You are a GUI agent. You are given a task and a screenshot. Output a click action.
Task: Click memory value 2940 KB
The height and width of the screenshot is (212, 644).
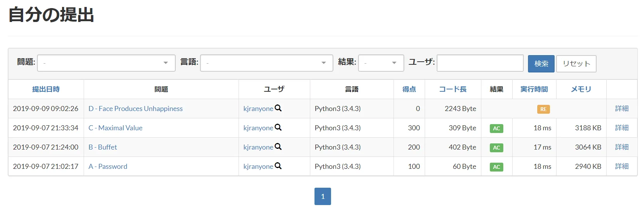tap(588, 167)
